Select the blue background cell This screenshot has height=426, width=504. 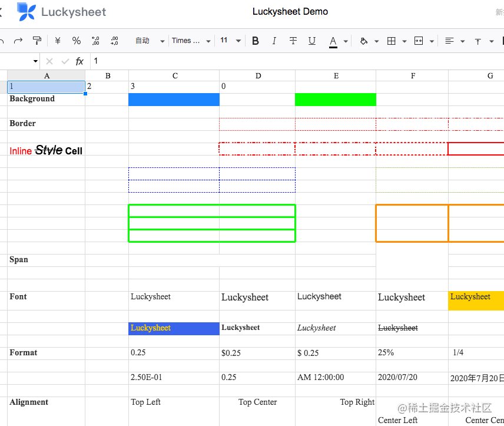(x=174, y=100)
